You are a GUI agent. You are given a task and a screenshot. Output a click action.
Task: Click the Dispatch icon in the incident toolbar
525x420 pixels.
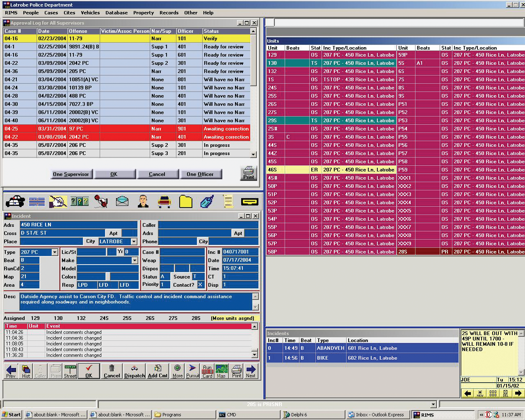[x=134, y=371]
